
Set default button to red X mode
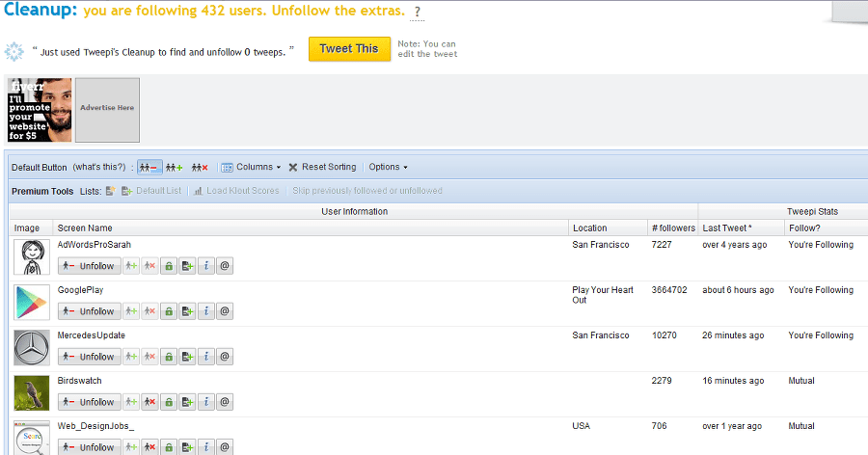tap(200, 167)
